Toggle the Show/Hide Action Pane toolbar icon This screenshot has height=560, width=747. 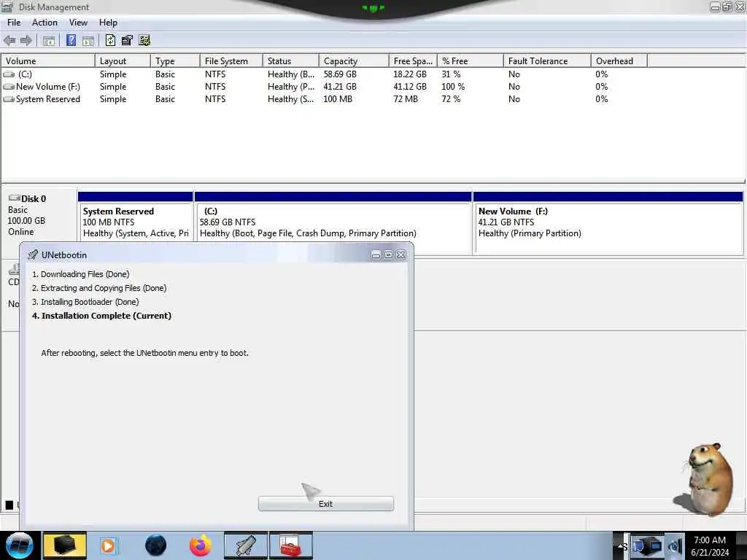coord(88,41)
